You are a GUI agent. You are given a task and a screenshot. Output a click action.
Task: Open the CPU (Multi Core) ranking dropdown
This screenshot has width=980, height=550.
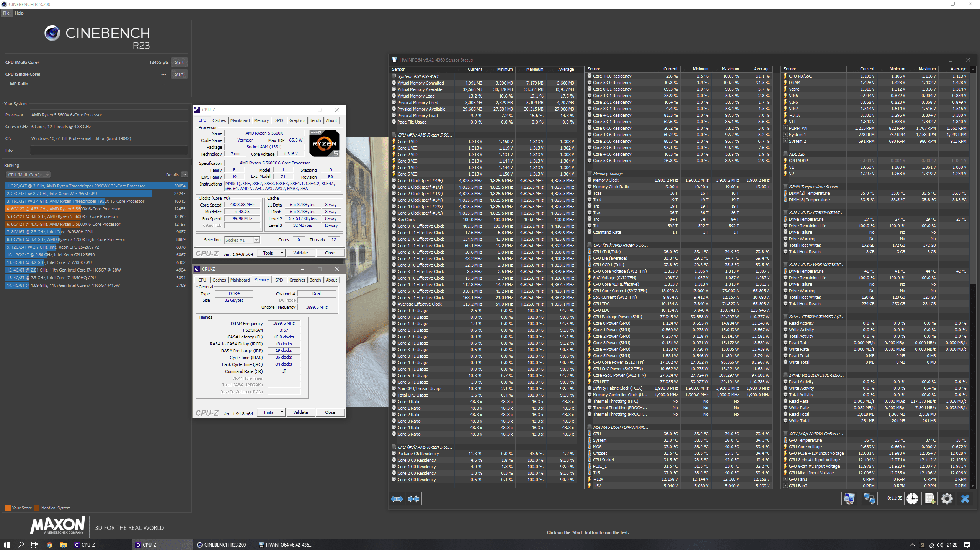(x=28, y=175)
